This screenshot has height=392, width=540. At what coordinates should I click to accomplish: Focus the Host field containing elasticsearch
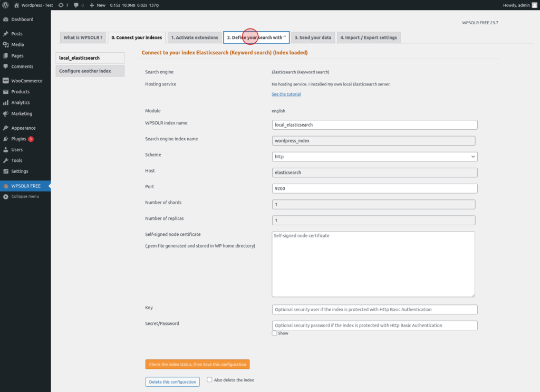click(x=375, y=173)
